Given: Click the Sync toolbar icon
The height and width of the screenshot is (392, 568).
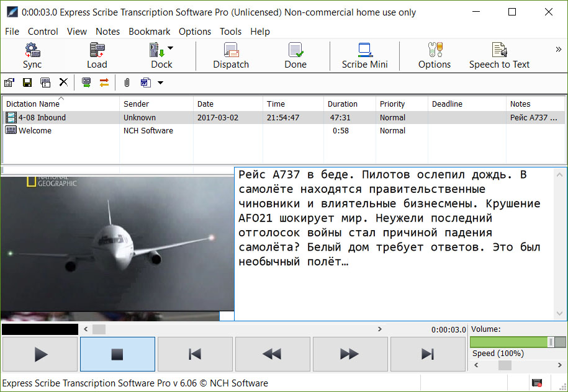Looking at the screenshot, I should [x=32, y=55].
